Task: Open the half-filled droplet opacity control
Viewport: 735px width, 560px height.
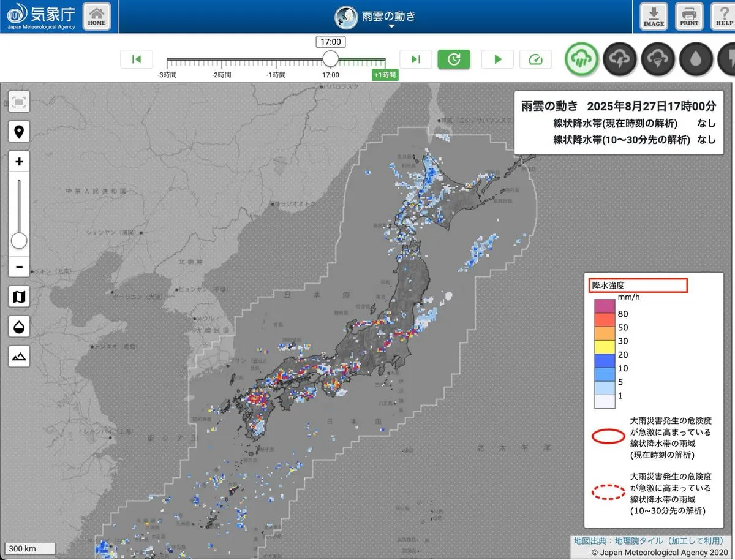Action: [19, 327]
